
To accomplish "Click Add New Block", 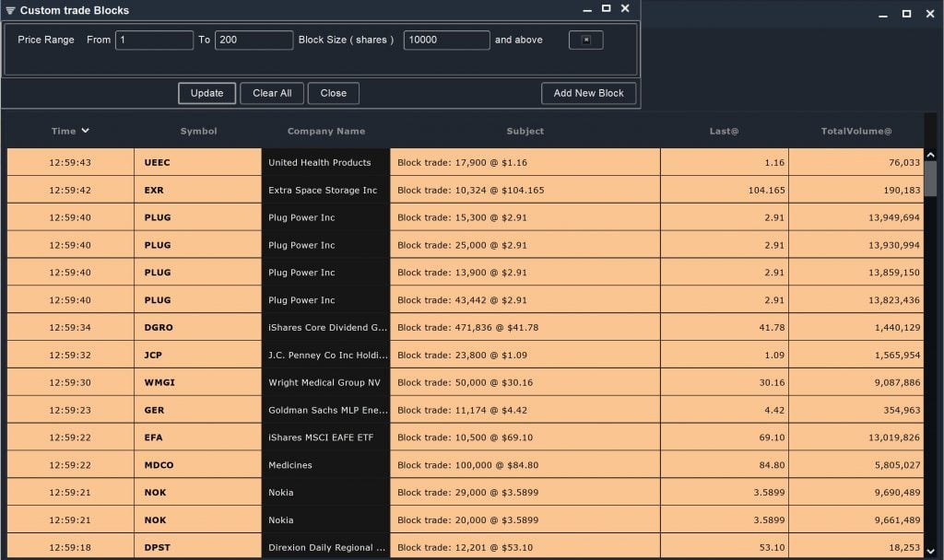I will [x=588, y=93].
